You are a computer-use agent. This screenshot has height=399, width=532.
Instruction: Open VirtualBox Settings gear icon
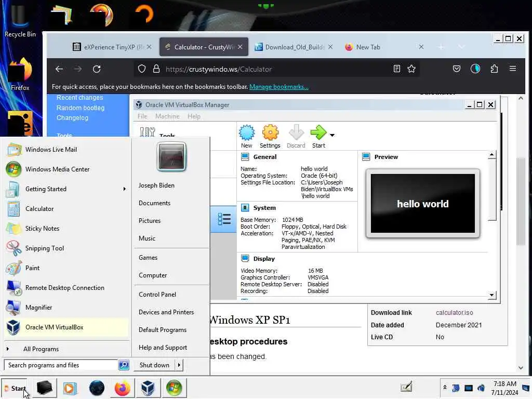270,132
